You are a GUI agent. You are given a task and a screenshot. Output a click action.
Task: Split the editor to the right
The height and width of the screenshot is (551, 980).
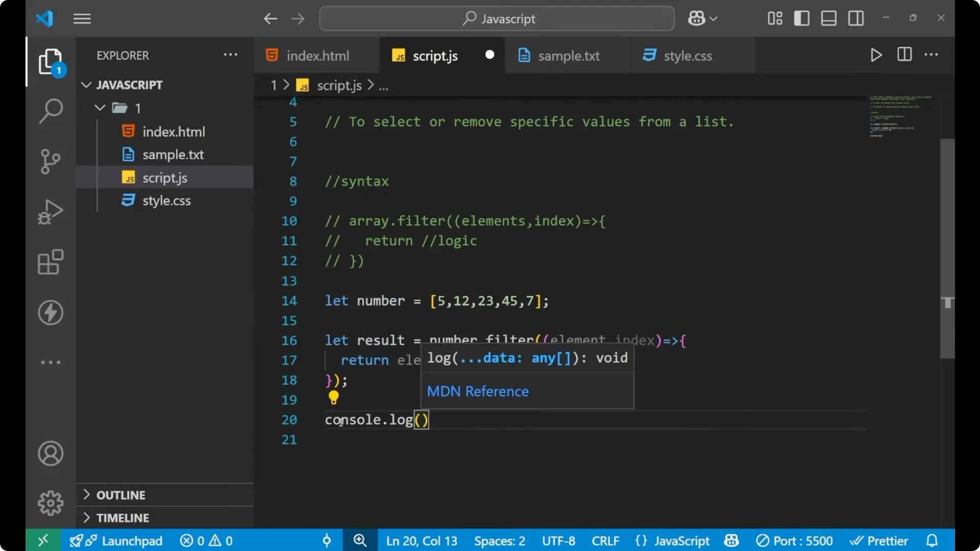click(x=904, y=55)
